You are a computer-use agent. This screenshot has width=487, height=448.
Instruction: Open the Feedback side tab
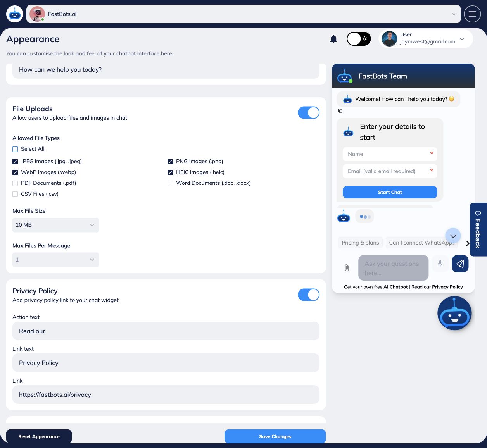(x=478, y=229)
